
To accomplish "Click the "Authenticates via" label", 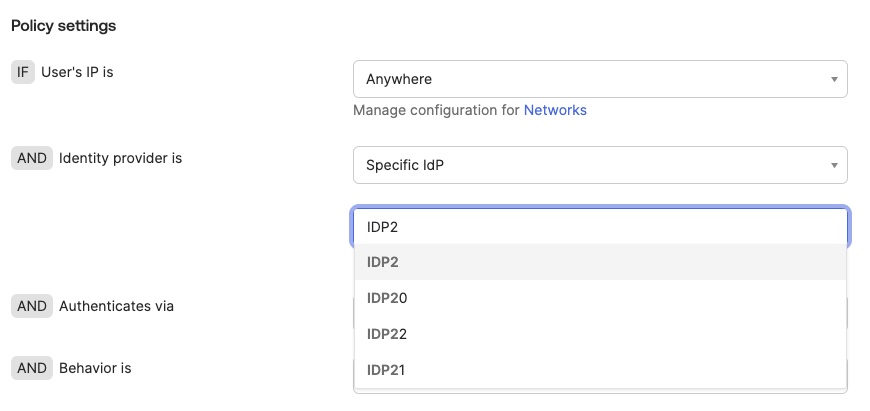I will click(x=116, y=306).
